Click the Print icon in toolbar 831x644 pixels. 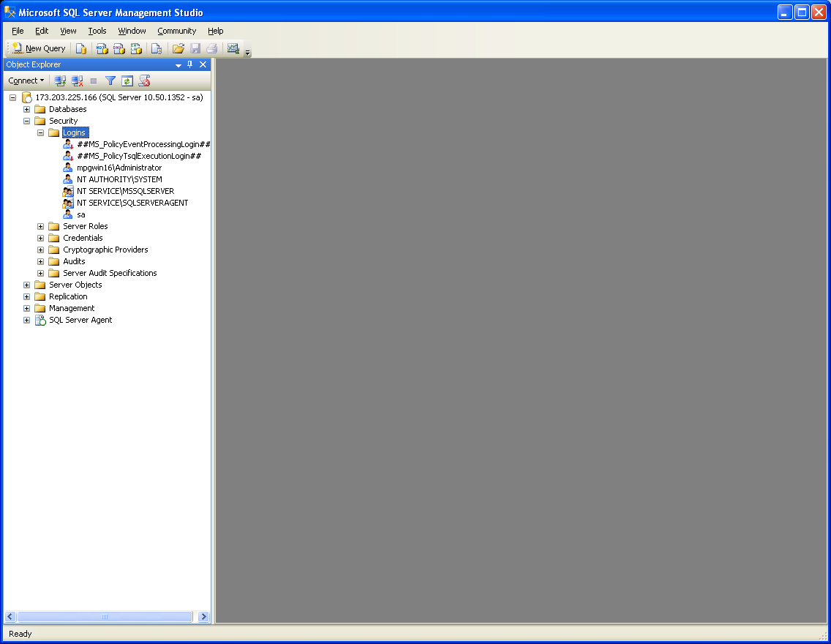(212, 49)
